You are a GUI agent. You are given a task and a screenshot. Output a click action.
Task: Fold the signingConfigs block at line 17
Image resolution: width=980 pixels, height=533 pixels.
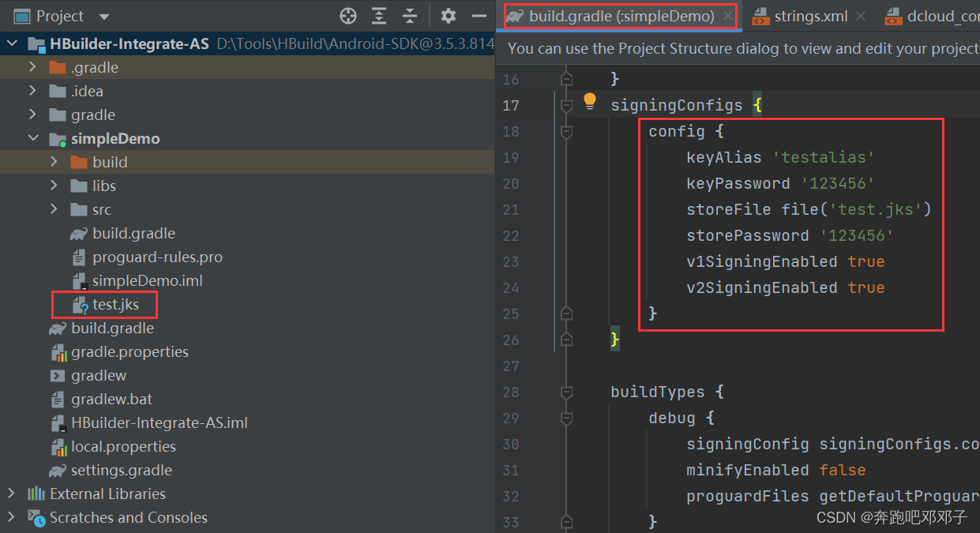566,105
